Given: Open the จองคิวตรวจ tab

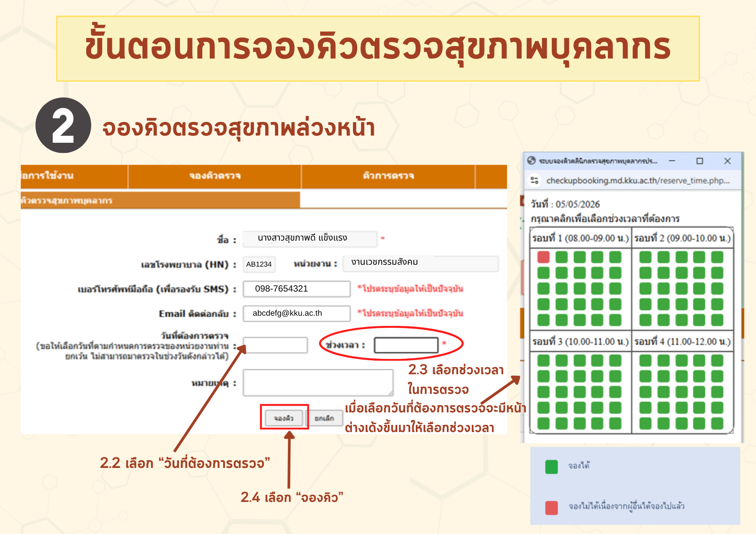Looking at the screenshot, I should (x=215, y=176).
